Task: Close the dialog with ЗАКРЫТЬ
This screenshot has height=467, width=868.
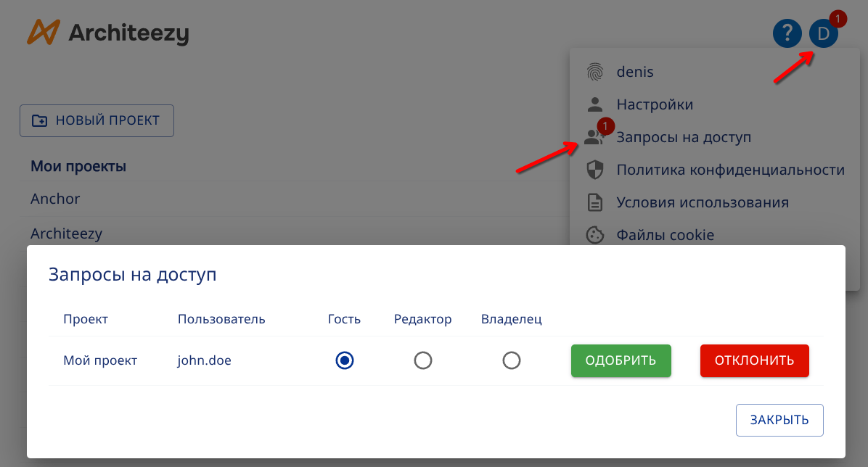Action: click(x=779, y=420)
